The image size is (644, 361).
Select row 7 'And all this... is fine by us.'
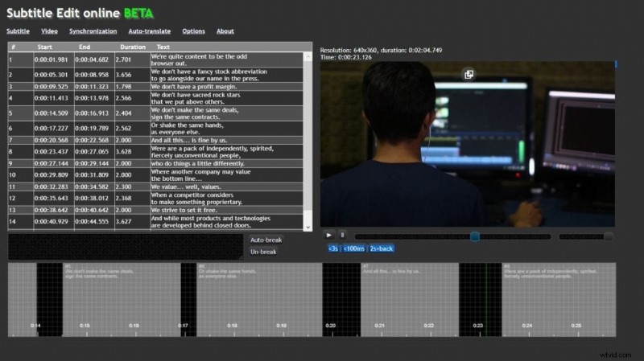[155, 140]
